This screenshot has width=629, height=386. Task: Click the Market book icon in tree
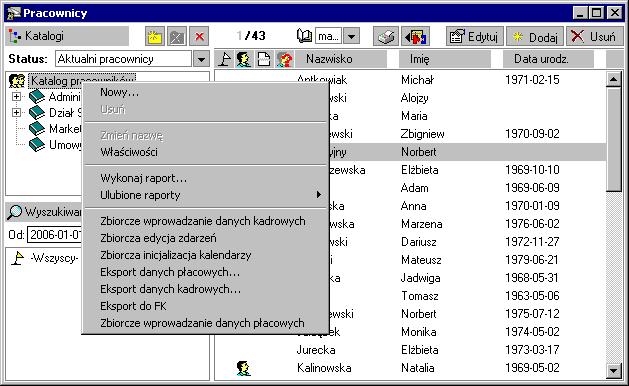point(37,129)
